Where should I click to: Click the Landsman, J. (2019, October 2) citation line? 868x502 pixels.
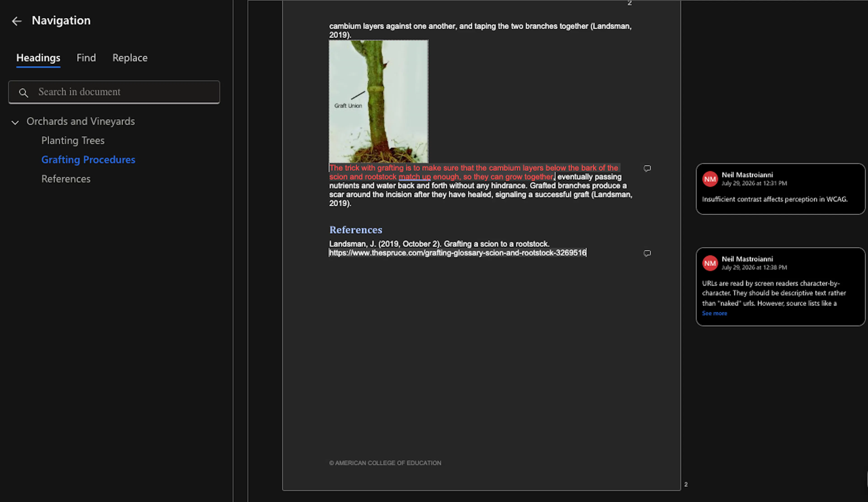tap(439, 244)
